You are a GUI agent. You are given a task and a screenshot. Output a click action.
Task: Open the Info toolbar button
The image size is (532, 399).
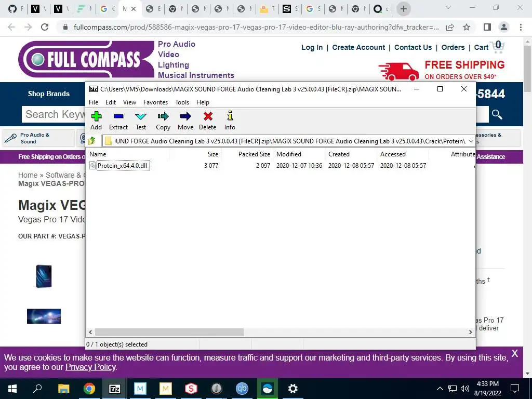point(230,121)
